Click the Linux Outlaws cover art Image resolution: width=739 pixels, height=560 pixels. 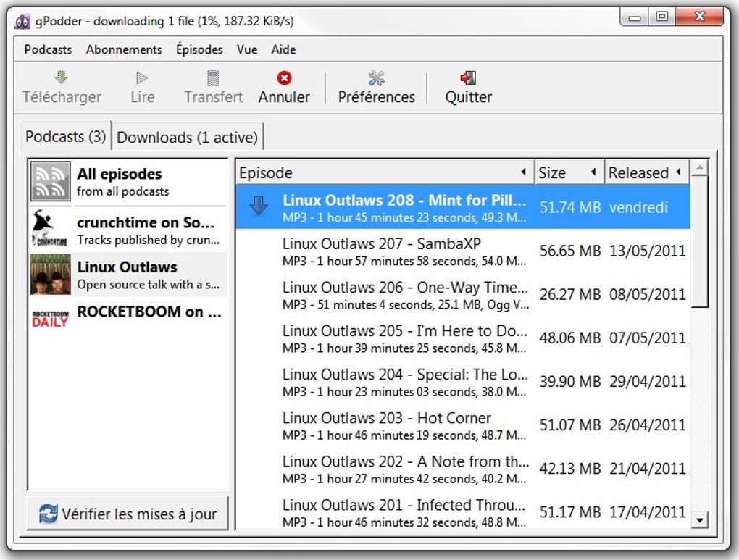[51, 275]
